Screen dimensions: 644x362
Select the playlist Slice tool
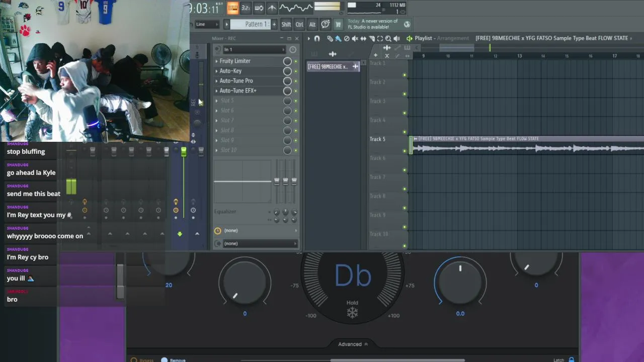372,38
